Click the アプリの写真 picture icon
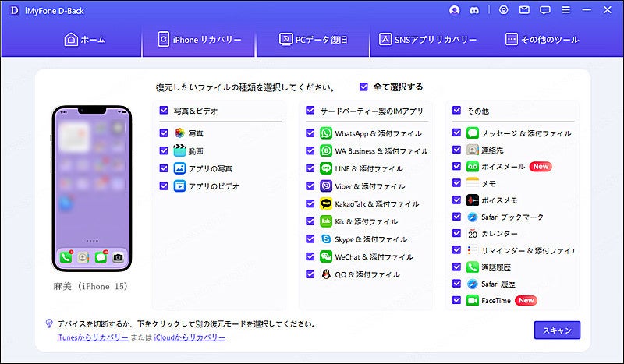The height and width of the screenshot is (364, 624). pyautogui.click(x=179, y=168)
